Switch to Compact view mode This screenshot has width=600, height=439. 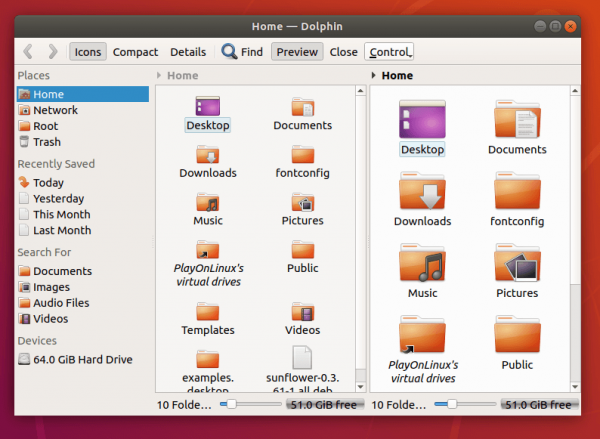click(x=135, y=52)
